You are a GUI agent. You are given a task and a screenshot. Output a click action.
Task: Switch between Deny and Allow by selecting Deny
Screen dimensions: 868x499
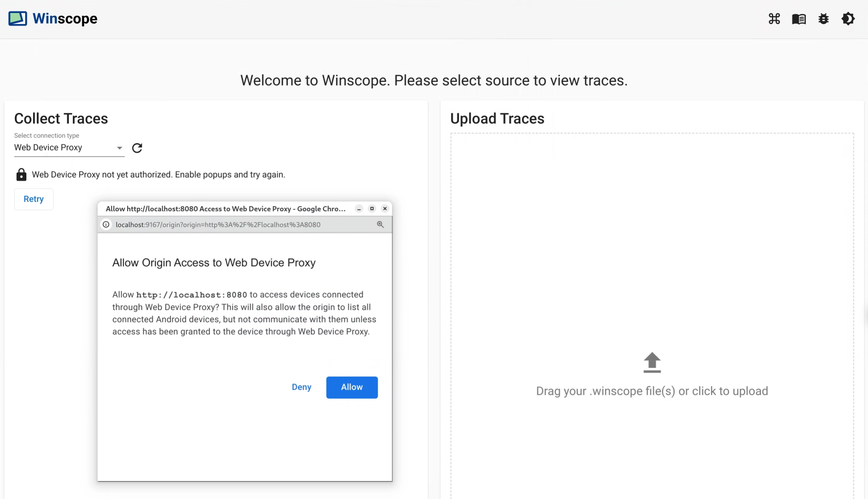(301, 387)
